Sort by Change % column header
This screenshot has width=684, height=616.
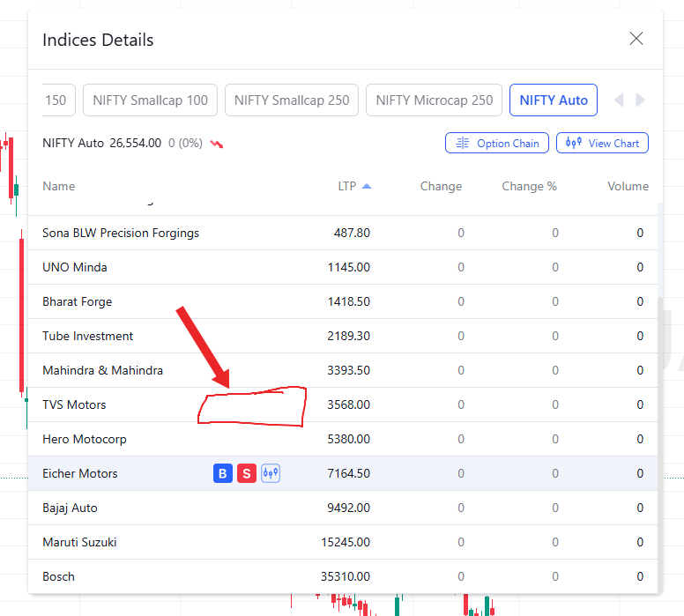(529, 186)
